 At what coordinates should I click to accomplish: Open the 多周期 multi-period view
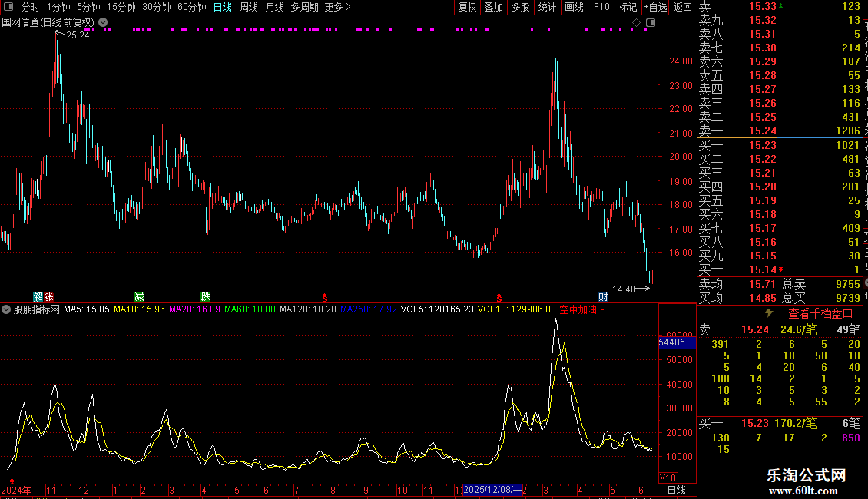pos(304,7)
